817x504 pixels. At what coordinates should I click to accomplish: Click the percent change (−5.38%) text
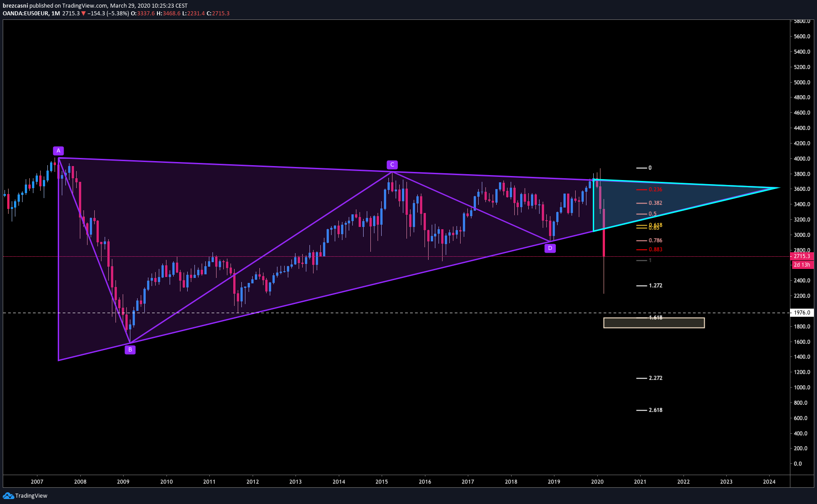(118, 14)
